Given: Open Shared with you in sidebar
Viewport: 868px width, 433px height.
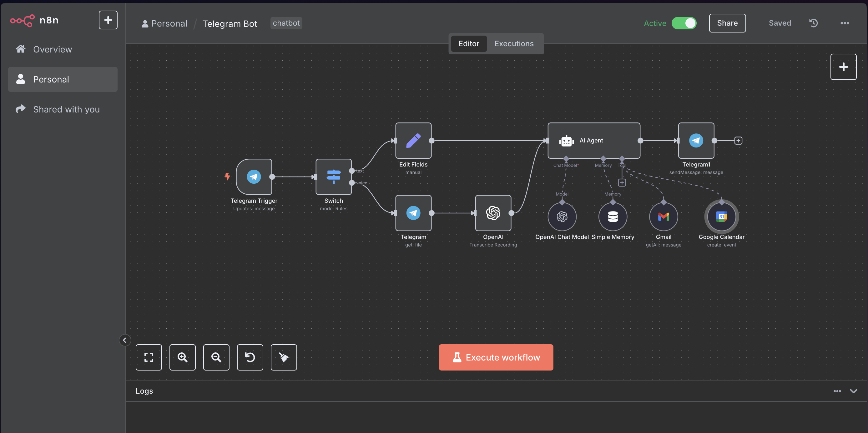Looking at the screenshot, I should (x=66, y=109).
